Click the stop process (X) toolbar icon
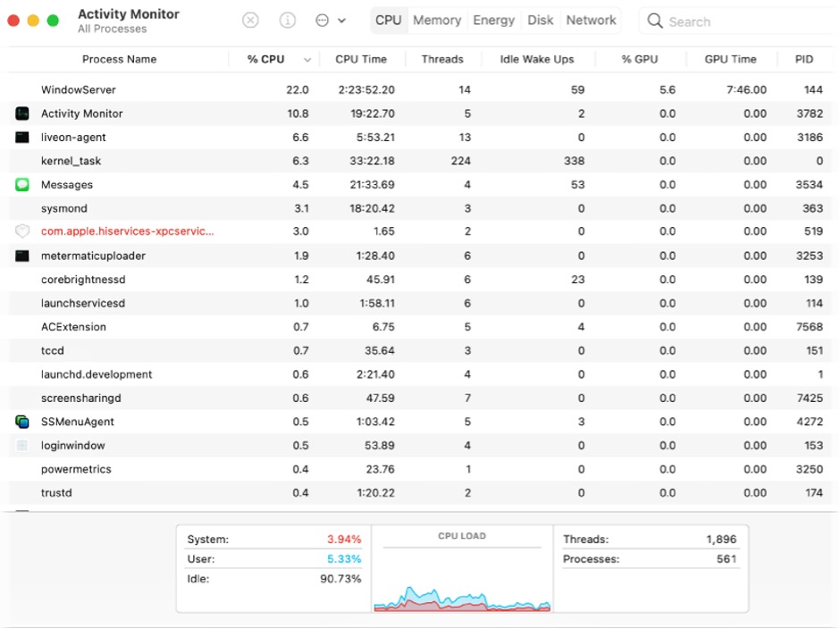 tap(251, 20)
